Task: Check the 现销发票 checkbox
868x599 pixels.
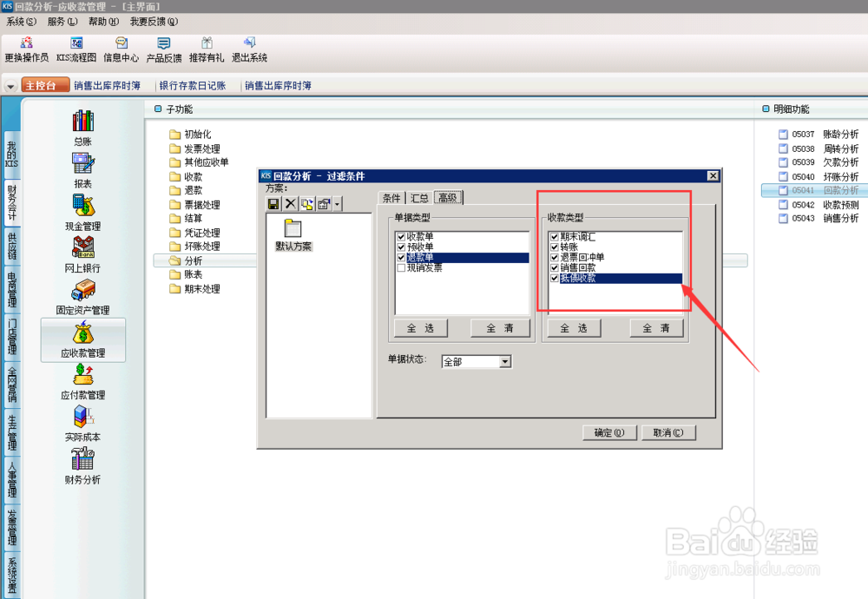Action: coord(401,268)
